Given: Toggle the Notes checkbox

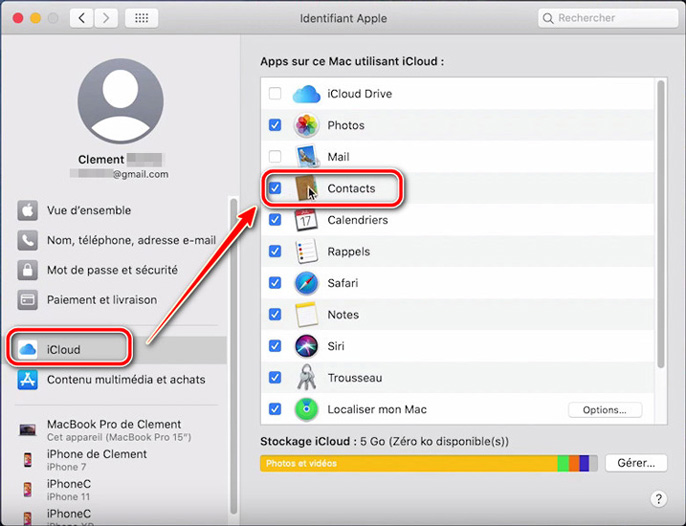Looking at the screenshot, I should [275, 314].
